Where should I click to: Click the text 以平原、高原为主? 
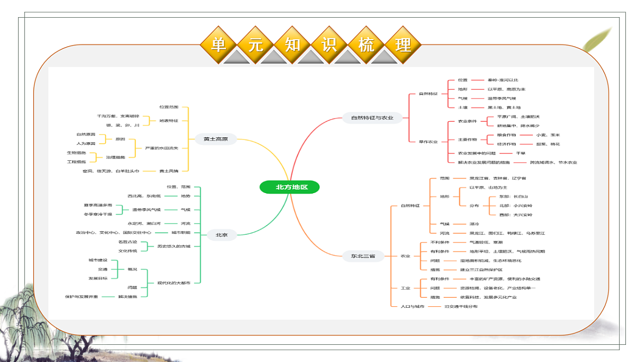pos(507,89)
